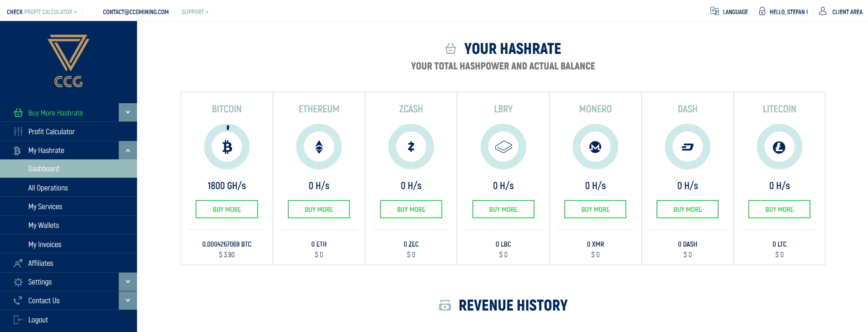Click the Zcash coin icon
Viewport: 868px width, 332px height.
411,147
